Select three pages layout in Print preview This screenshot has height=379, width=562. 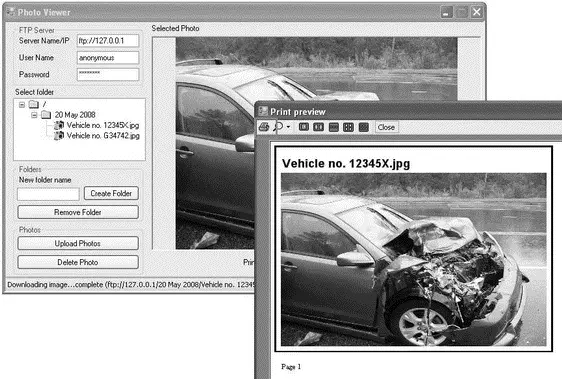(334, 127)
